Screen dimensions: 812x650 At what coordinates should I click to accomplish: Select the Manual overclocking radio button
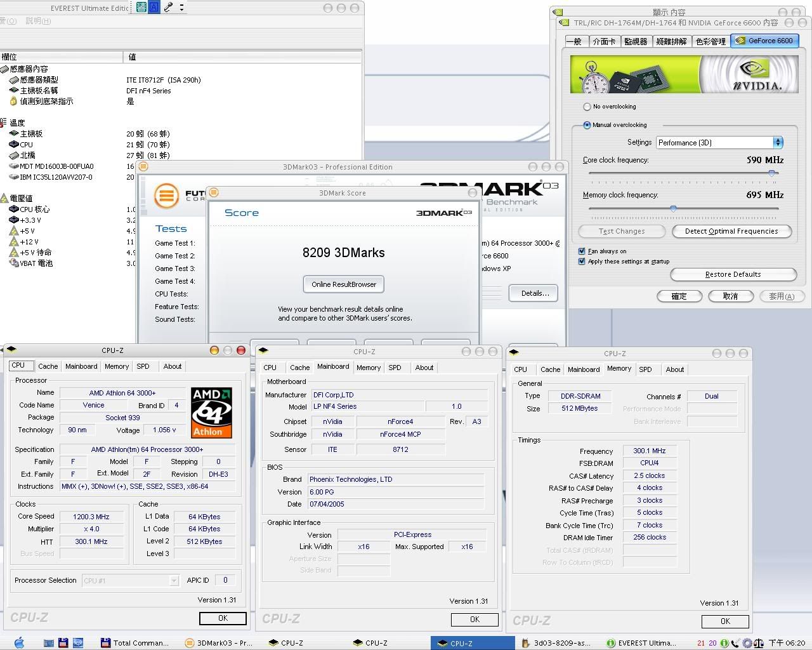(587, 125)
